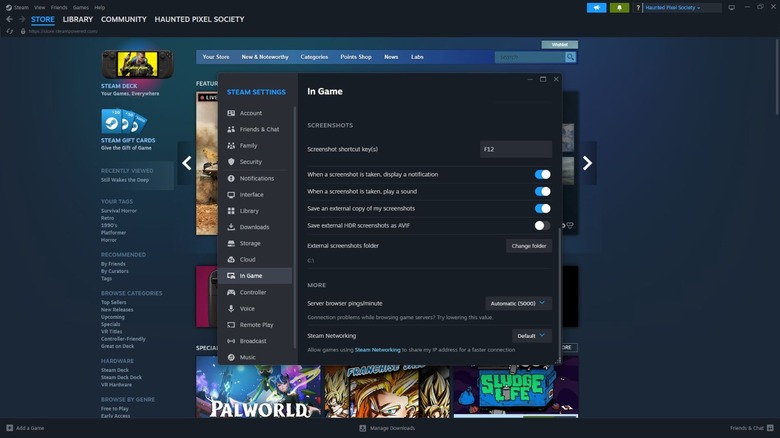Click the green notification bell icon

click(620, 7)
